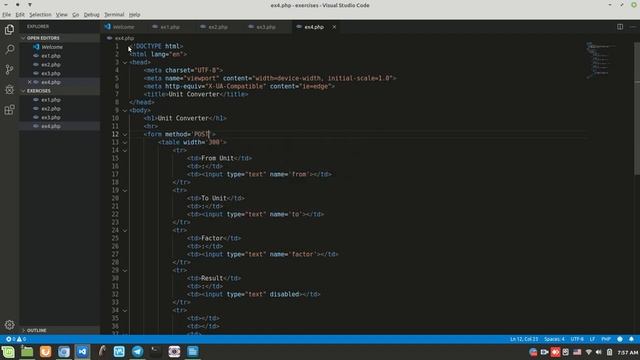Open the volume control in system tray

click(x=598, y=352)
